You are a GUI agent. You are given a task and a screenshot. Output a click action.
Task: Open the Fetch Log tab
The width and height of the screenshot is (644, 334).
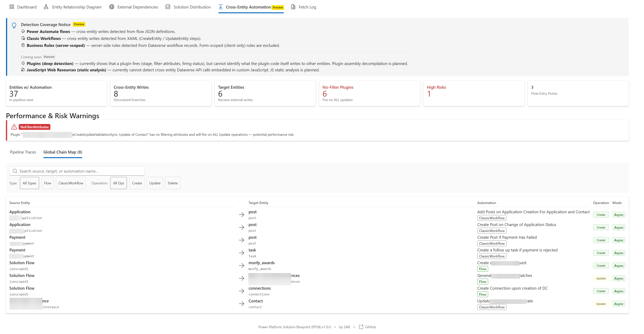click(303, 7)
